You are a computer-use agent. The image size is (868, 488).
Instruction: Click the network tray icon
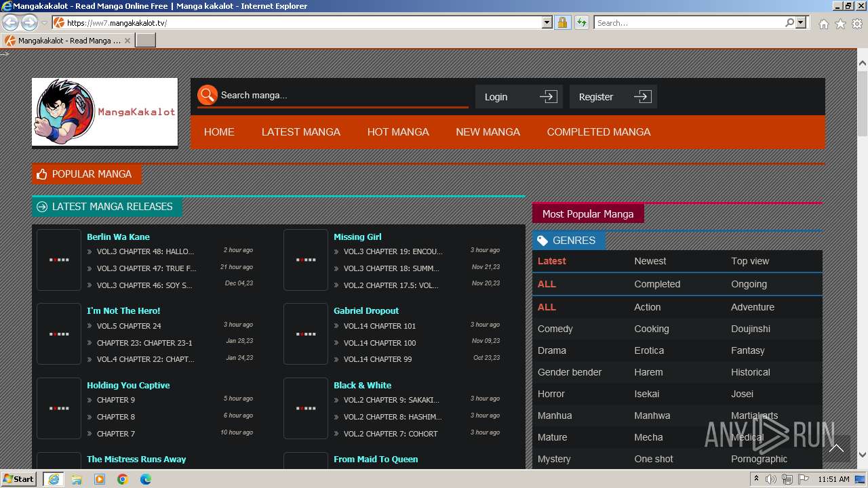point(787,479)
